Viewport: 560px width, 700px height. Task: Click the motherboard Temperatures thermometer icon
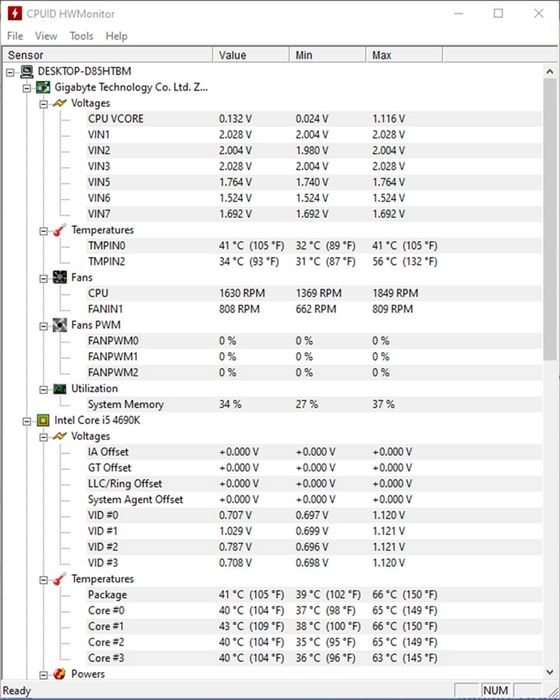tap(60, 230)
